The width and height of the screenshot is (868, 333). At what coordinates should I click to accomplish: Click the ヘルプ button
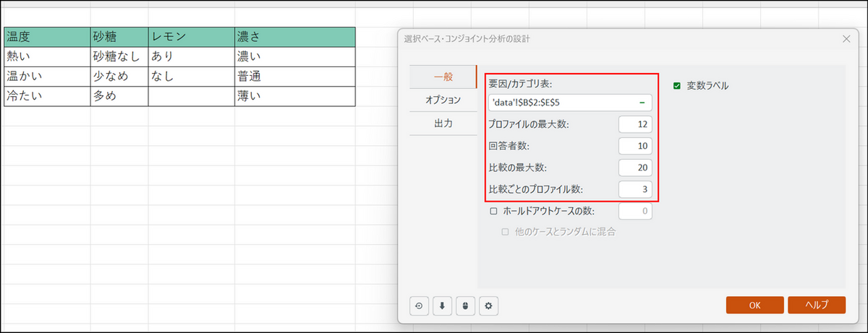point(816,305)
